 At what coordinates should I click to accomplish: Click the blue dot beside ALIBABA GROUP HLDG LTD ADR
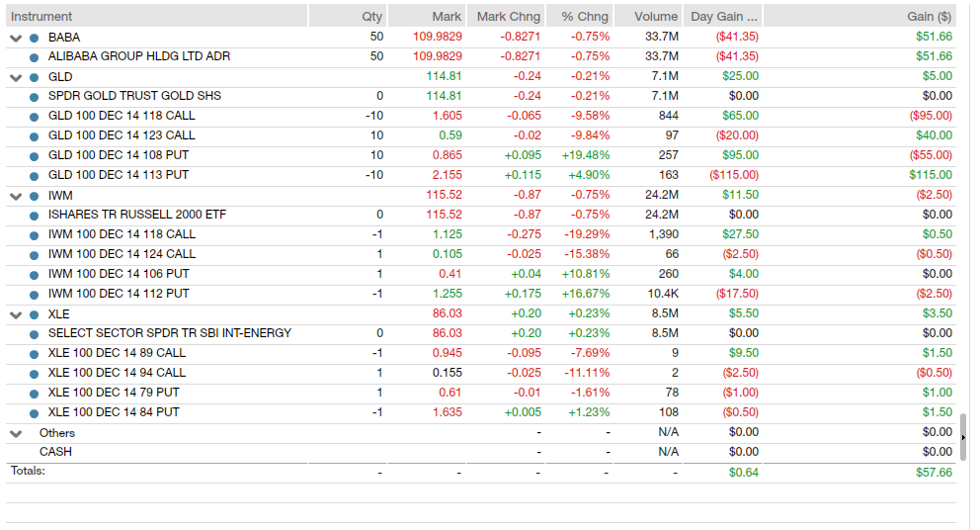[x=35, y=57]
